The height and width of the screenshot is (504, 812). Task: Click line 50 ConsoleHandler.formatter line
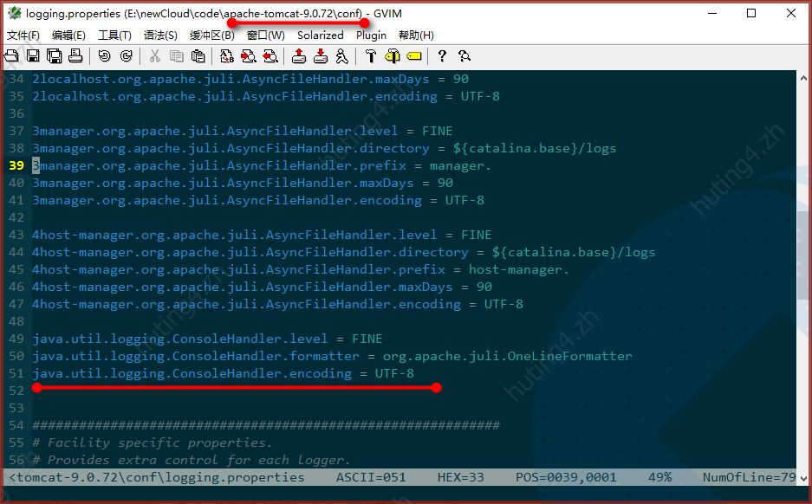(x=332, y=357)
